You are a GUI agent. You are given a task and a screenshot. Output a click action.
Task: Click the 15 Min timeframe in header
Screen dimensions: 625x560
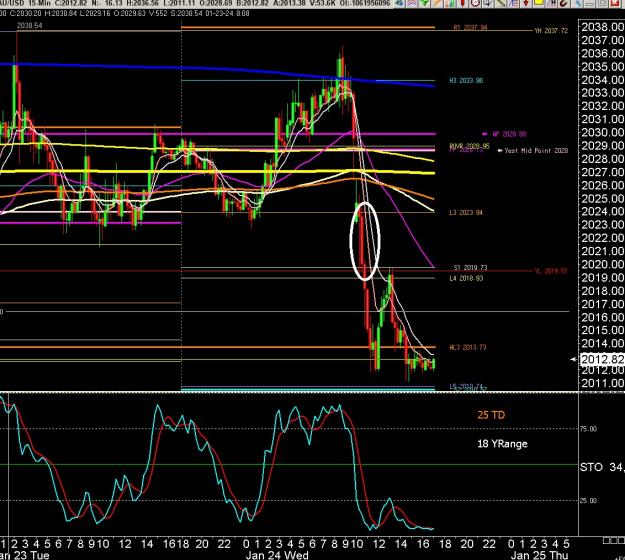tap(37, 3)
